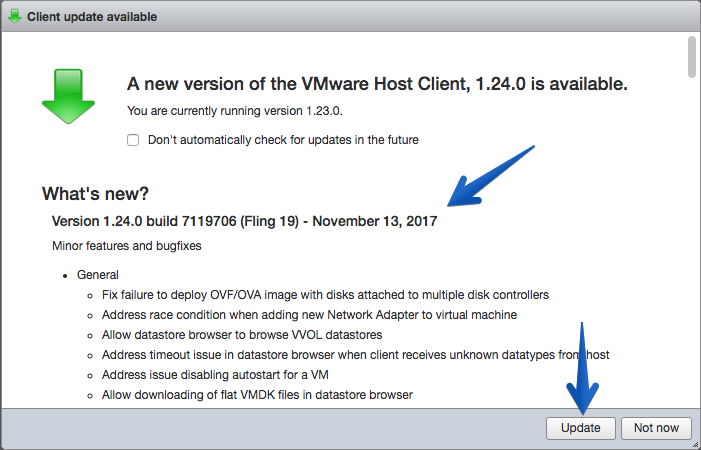Click the resize grip in dialog corner
701x450 pixels.
click(x=695, y=444)
